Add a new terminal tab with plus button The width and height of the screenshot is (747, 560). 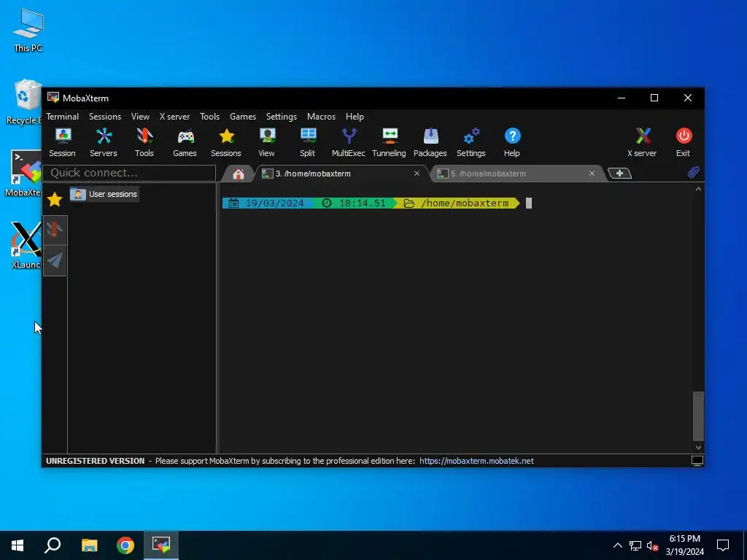coord(620,174)
